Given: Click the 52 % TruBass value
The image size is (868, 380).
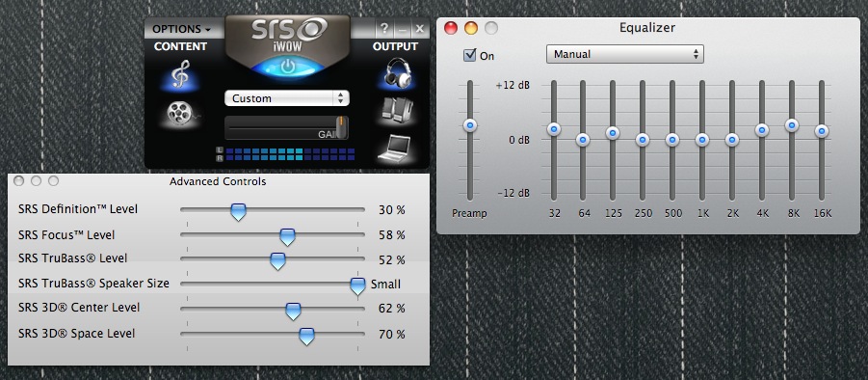Looking at the screenshot, I should (392, 259).
